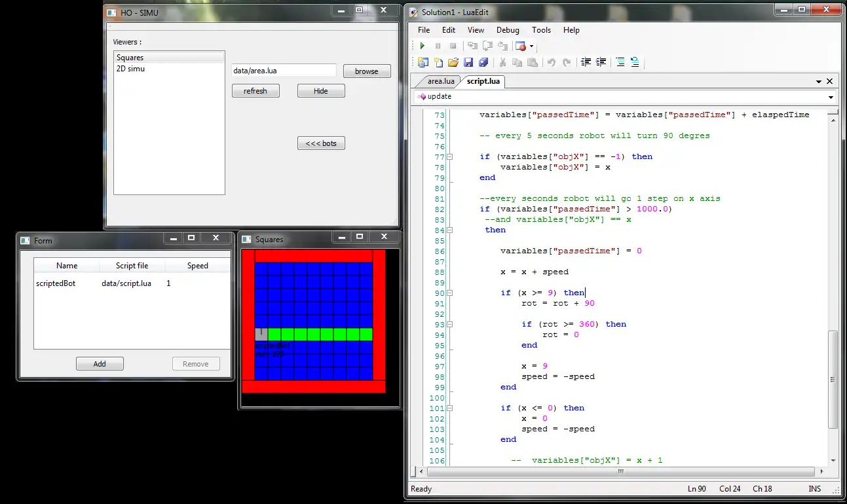
Task: Switch to the area.lua tab
Action: pyautogui.click(x=440, y=82)
